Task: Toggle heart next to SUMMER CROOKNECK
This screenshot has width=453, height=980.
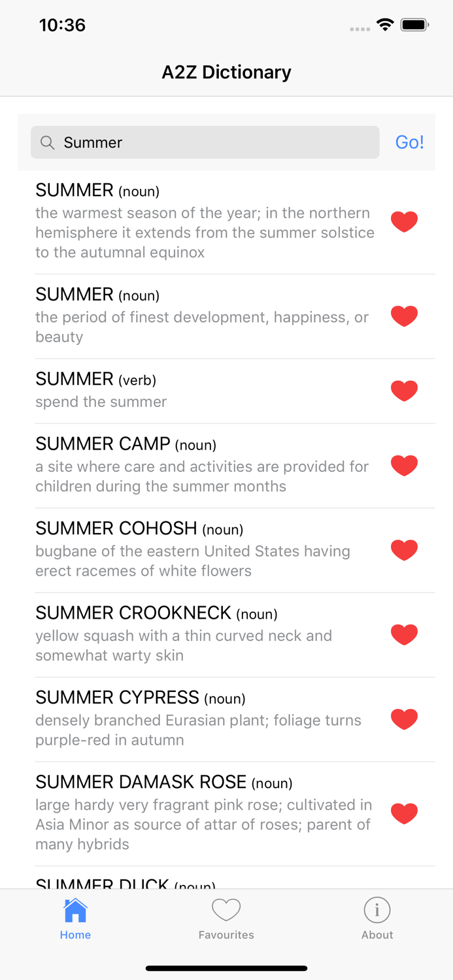Action: (x=404, y=634)
